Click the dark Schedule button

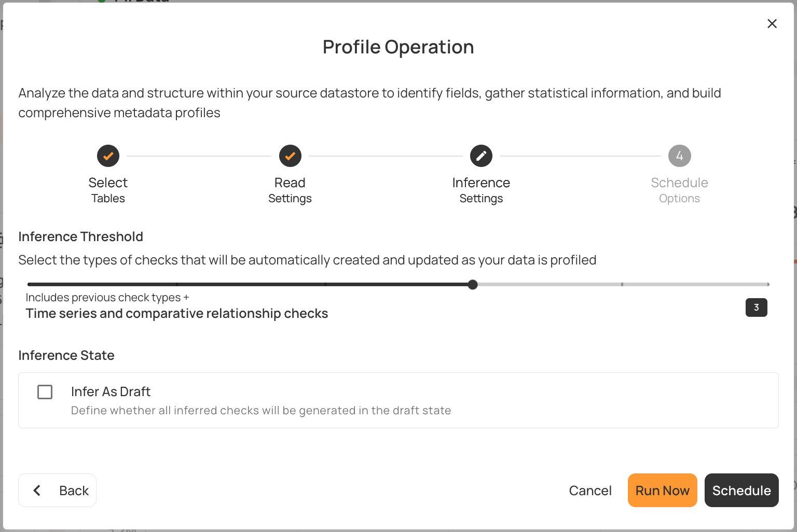(741, 490)
